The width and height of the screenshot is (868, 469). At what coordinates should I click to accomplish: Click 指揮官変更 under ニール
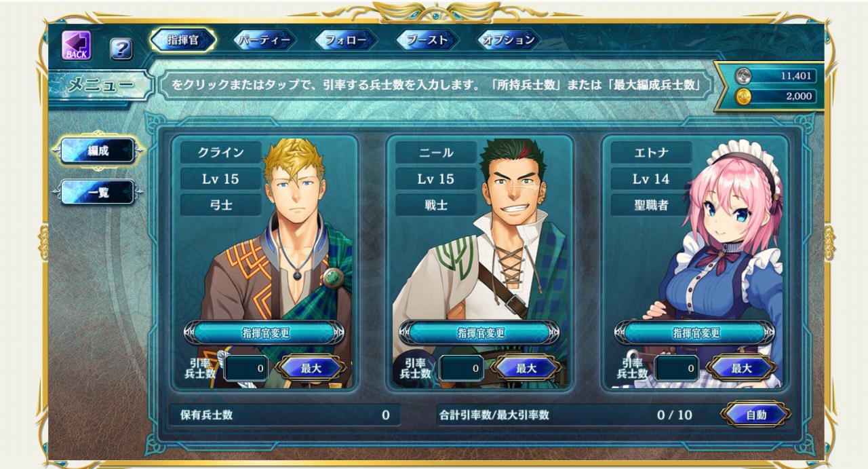coord(479,333)
